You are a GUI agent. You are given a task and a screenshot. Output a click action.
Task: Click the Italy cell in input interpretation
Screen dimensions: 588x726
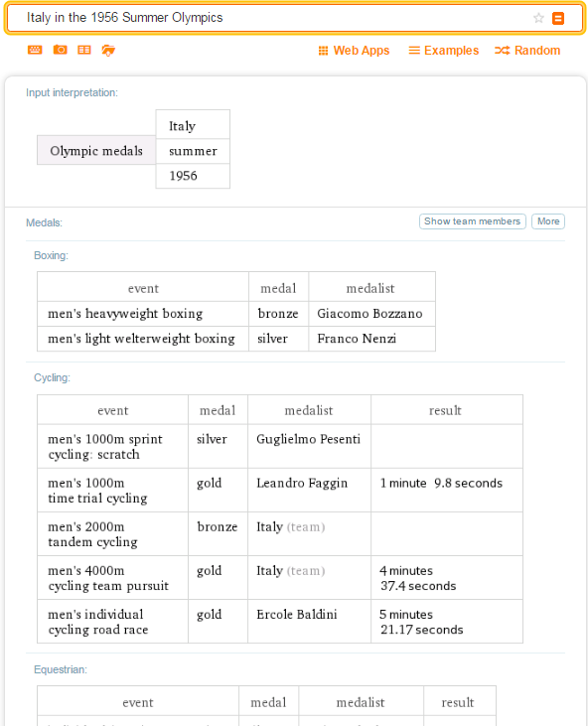click(193, 126)
